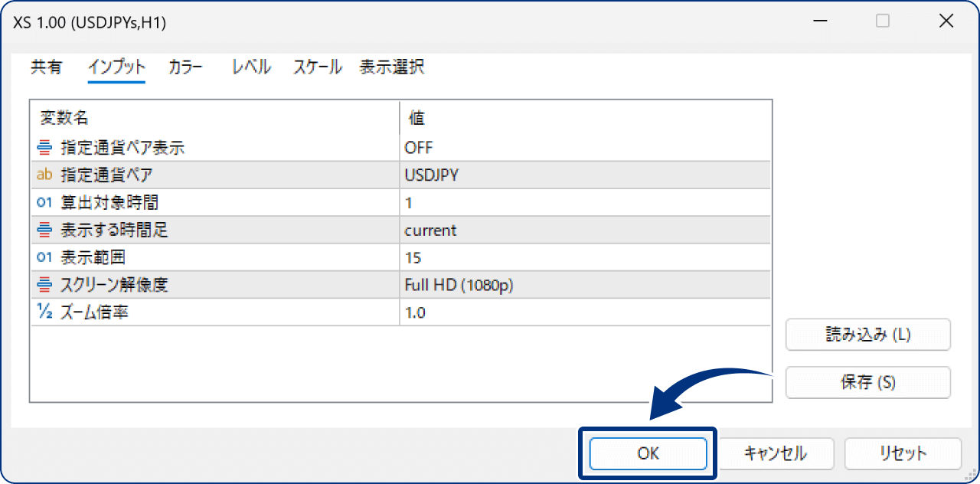Click the list icon beside スクリーン解像度

click(x=44, y=285)
